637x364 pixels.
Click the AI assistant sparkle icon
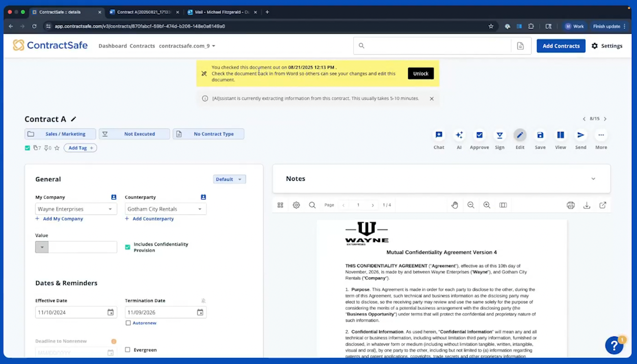(459, 135)
